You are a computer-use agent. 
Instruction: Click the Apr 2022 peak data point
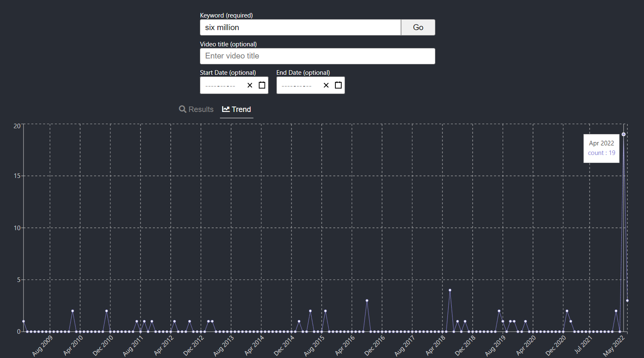coord(624,135)
